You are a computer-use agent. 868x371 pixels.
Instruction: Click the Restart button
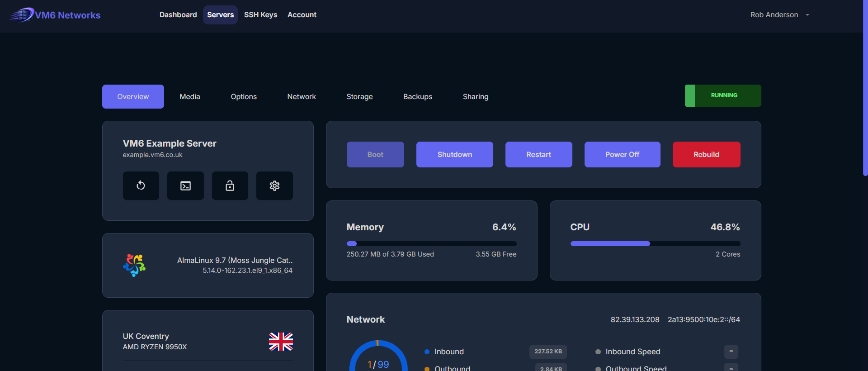pos(538,154)
